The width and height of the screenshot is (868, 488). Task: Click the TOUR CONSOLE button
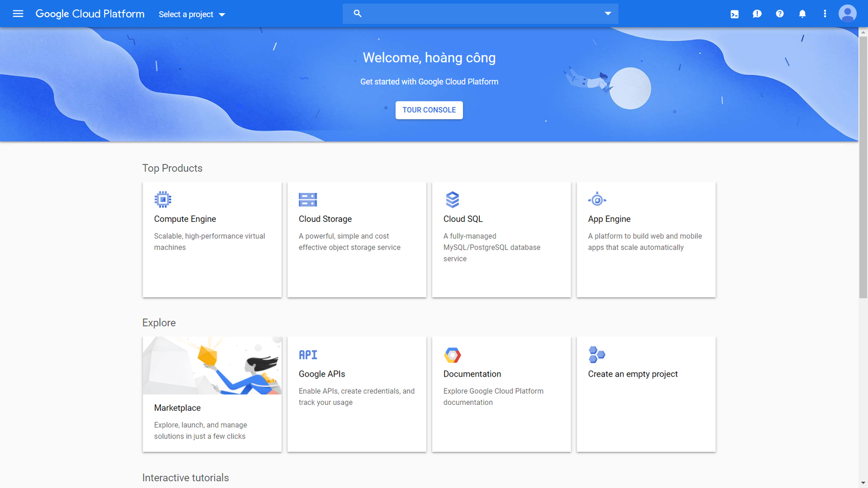[429, 110]
